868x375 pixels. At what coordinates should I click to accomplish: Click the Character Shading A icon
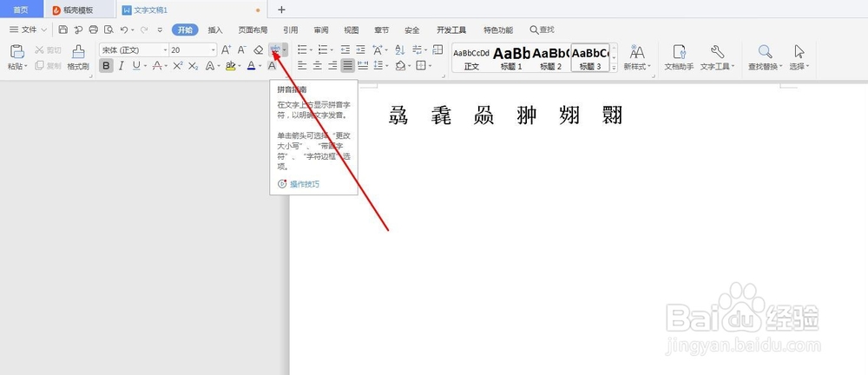272,66
